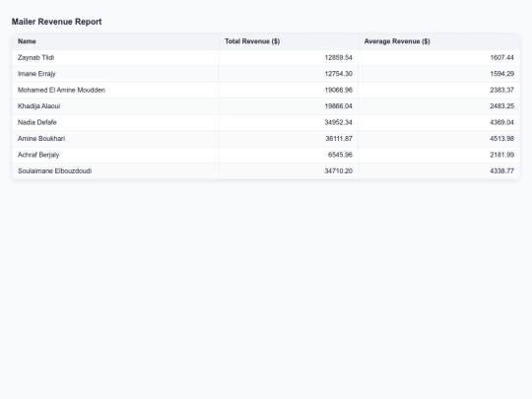Click total revenue value 6545.96
The width and height of the screenshot is (532, 399).
point(340,155)
